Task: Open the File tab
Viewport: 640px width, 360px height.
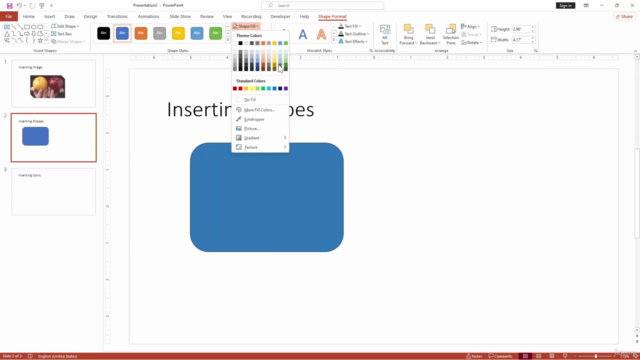Action: (9, 16)
